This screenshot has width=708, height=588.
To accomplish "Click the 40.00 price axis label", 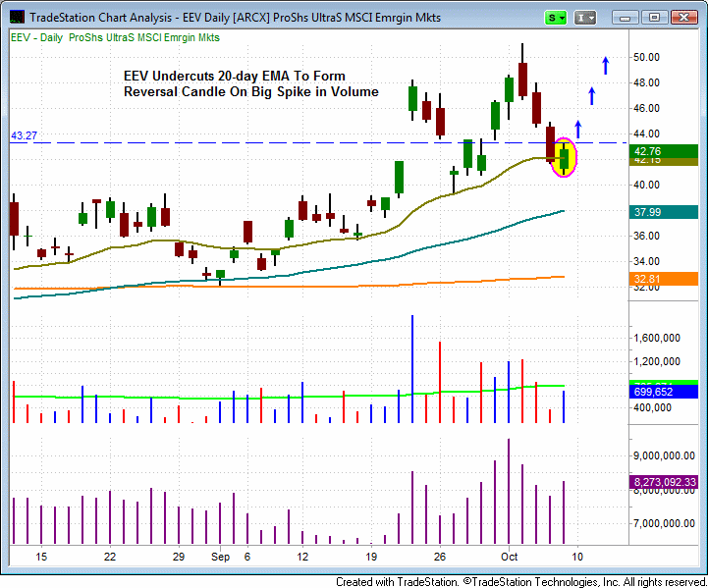I will tap(646, 185).
